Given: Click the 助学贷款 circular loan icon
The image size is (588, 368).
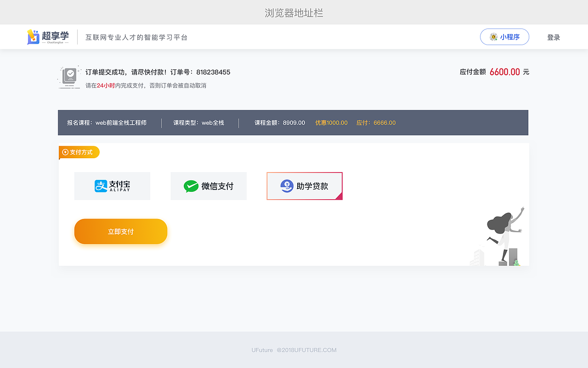Looking at the screenshot, I should point(287,186).
